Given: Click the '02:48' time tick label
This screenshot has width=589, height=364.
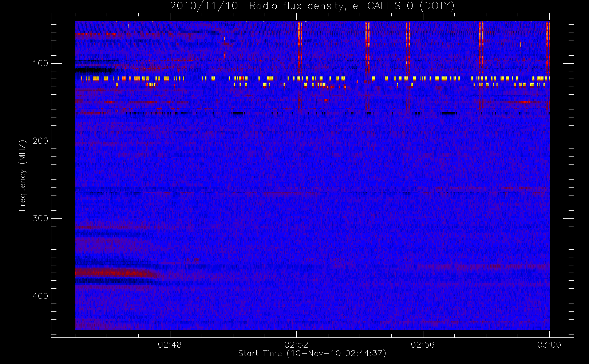Looking at the screenshot, I should coord(170,345).
